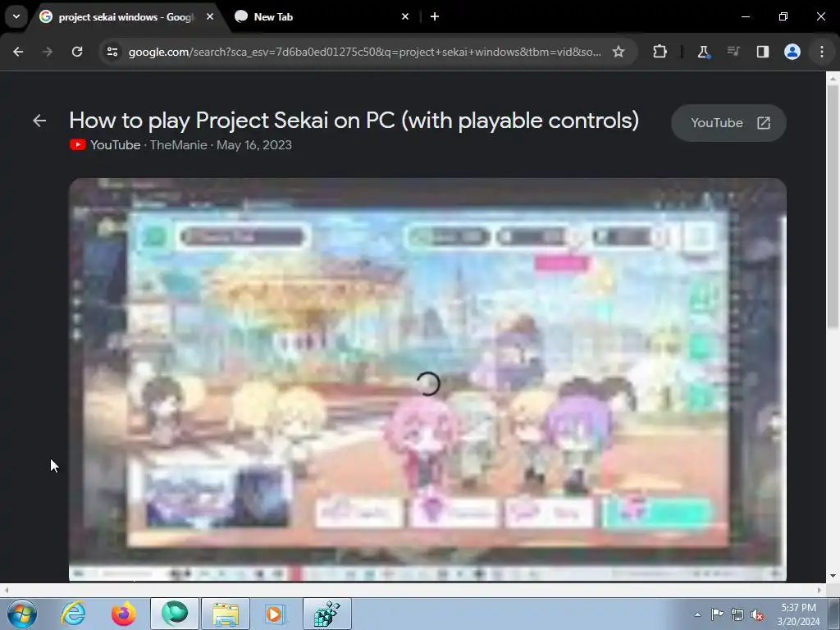Screen dimensions: 840x630
Task: Click the loading video preview player
Action: pyautogui.click(x=427, y=379)
